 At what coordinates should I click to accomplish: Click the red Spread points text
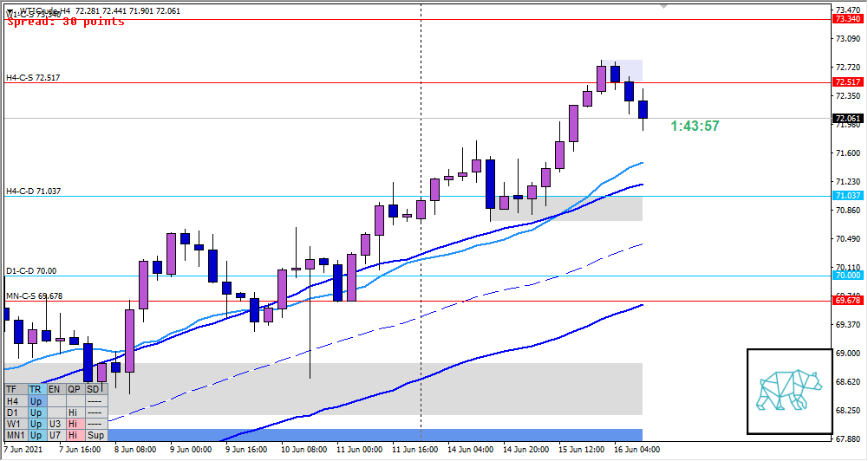(66, 22)
